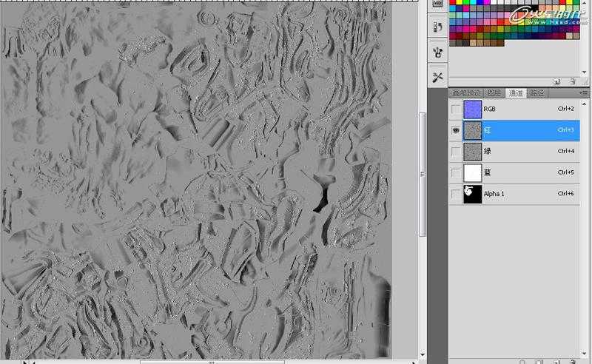The height and width of the screenshot is (364, 592).
Task: Open the tab left of 图层 tab
Action: click(466, 92)
